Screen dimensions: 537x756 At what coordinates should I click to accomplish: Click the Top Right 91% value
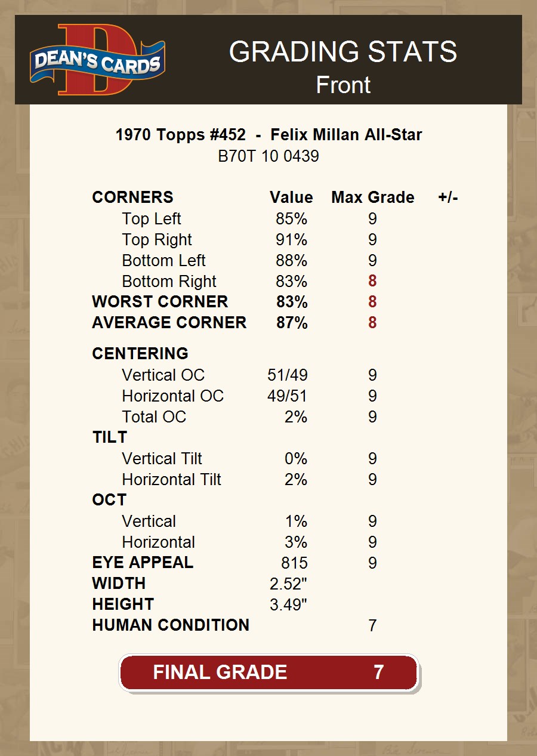[291, 240]
